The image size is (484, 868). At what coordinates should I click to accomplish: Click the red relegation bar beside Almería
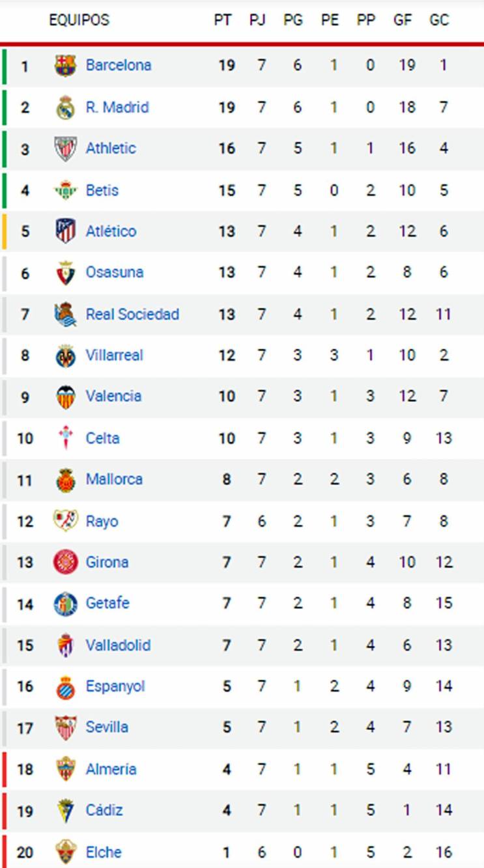[3, 769]
